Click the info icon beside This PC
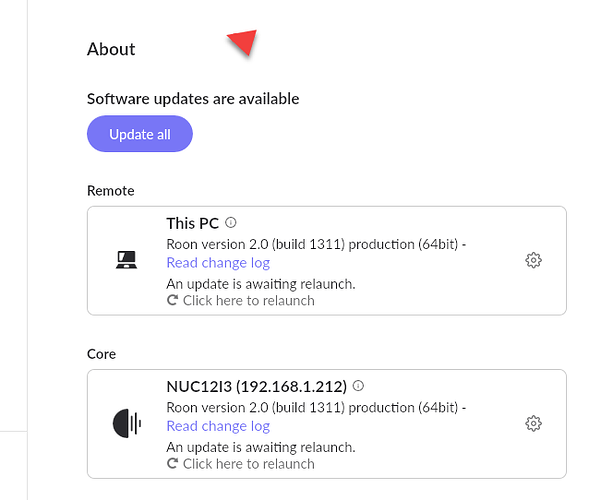Image resolution: width=612 pixels, height=500 pixels. (x=231, y=222)
